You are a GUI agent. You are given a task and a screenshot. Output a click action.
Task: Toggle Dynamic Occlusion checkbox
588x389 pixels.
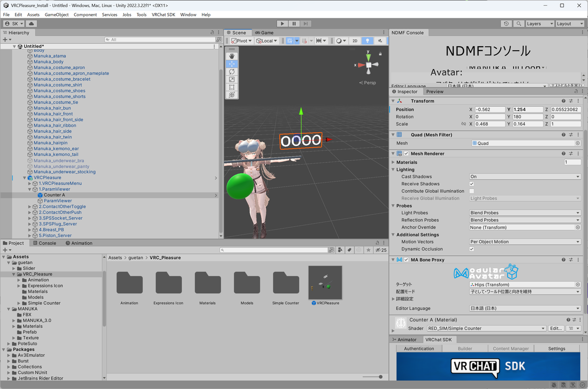472,249
